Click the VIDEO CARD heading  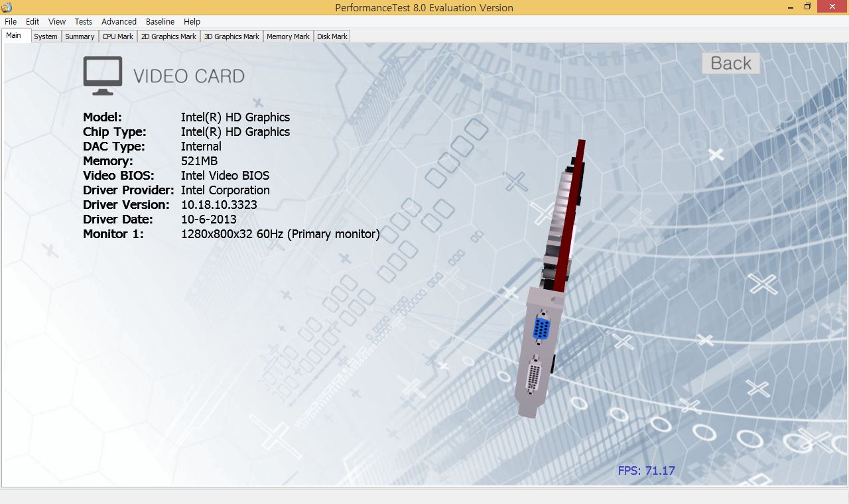(189, 76)
